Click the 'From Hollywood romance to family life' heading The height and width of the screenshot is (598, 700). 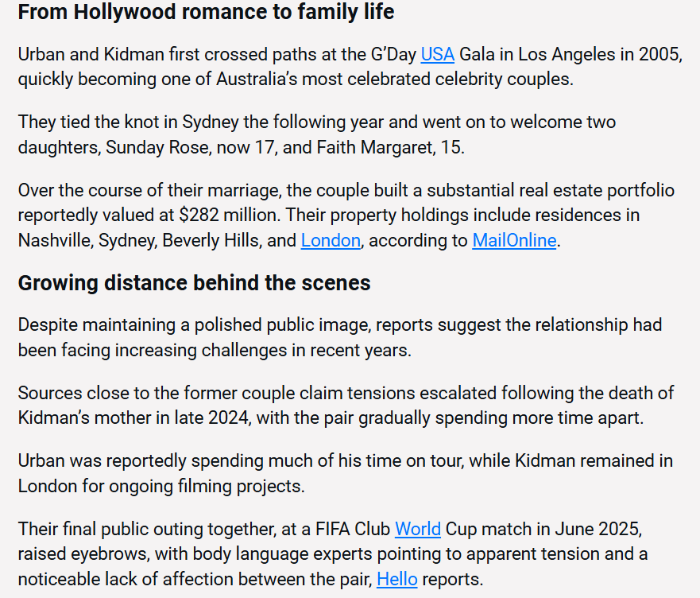(206, 12)
